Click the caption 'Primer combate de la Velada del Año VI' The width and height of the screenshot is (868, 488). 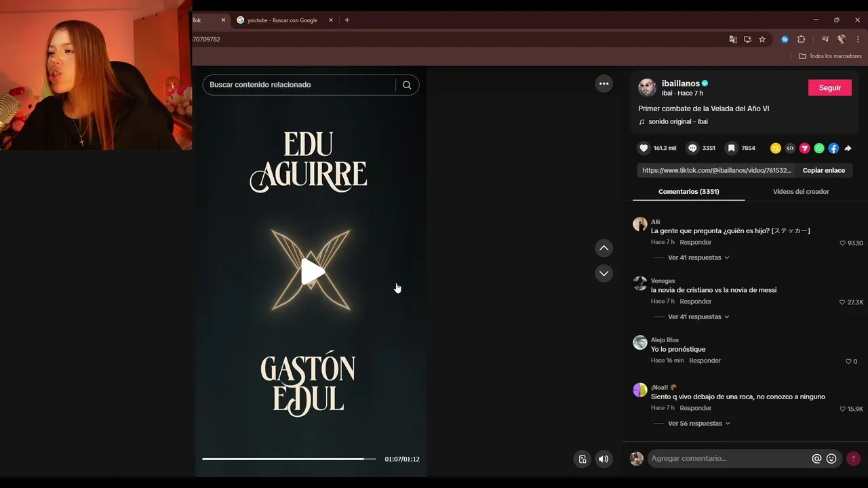[703, 108]
